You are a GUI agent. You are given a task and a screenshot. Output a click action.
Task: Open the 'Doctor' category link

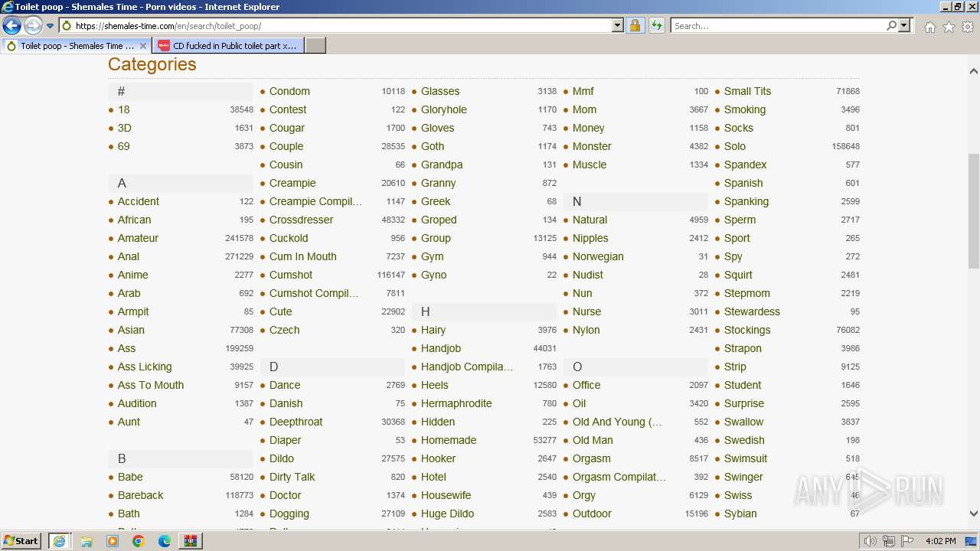point(285,495)
